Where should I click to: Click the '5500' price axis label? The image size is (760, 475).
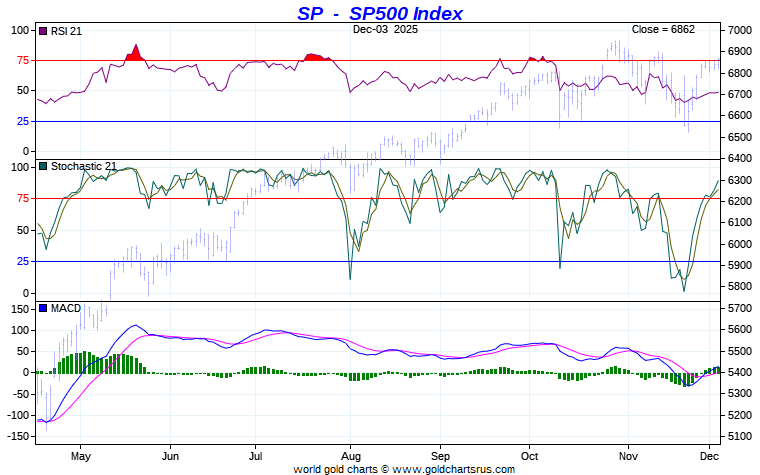point(740,351)
